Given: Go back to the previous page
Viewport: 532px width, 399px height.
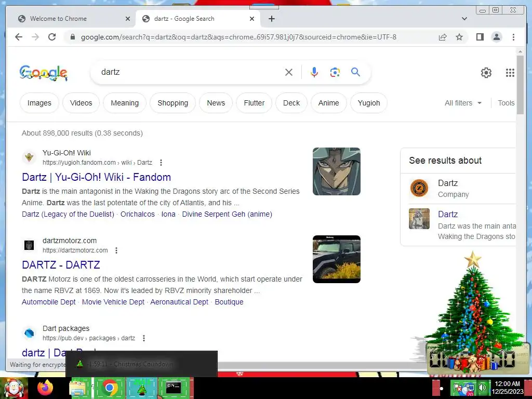Looking at the screenshot, I should [x=19, y=37].
